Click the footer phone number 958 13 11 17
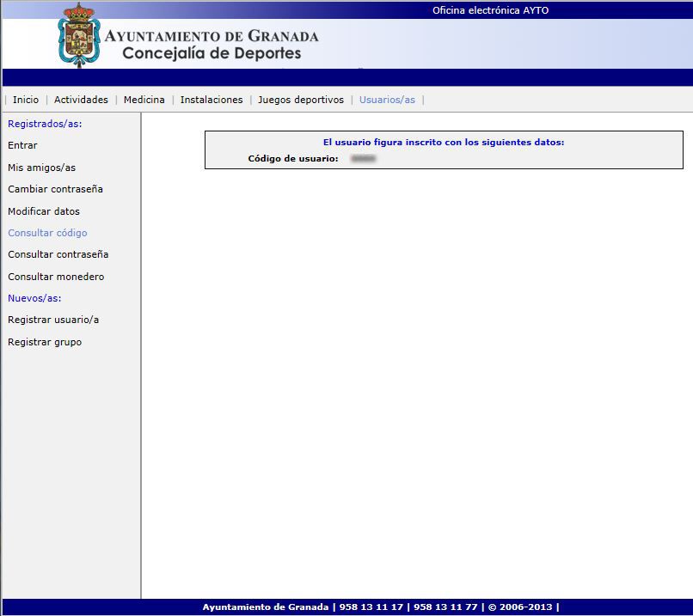693x616 pixels. coord(371,607)
